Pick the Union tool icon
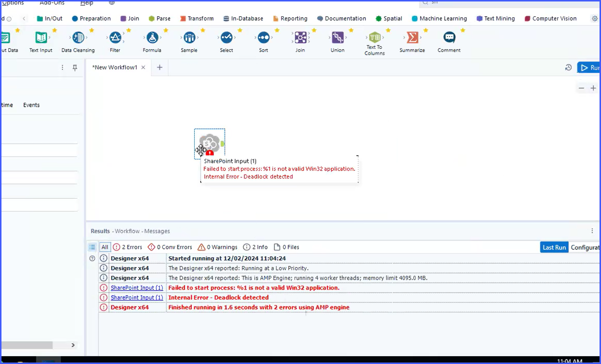The height and width of the screenshot is (364, 601). [x=337, y=38]
